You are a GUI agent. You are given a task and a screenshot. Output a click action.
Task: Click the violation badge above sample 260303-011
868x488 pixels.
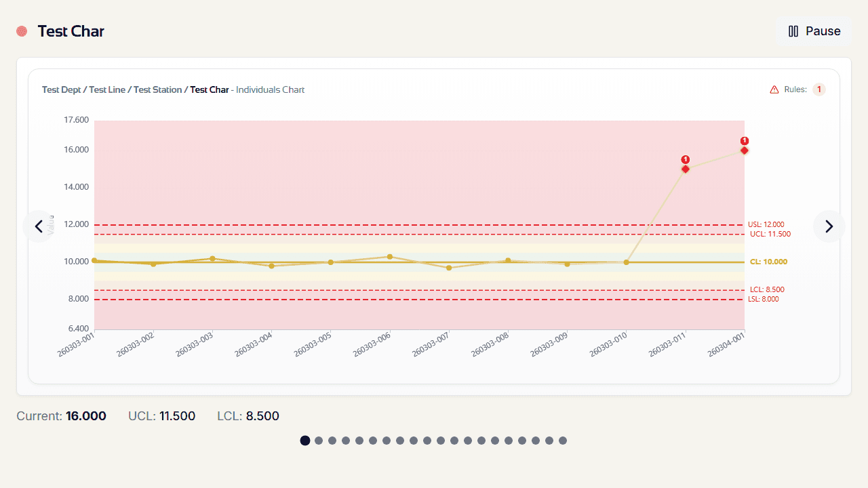(686, 159)
